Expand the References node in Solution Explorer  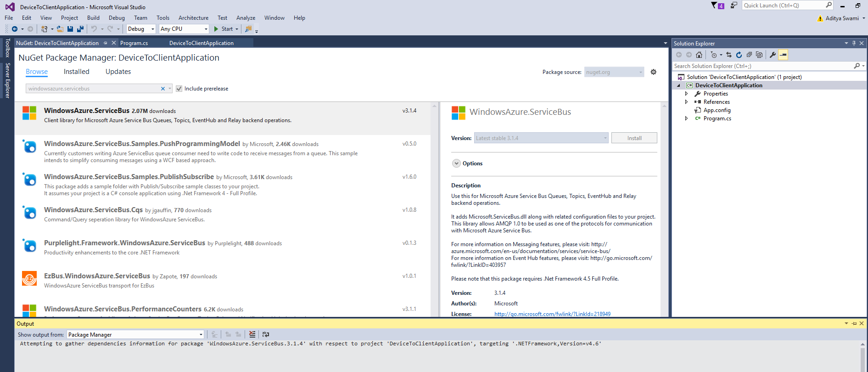pos(686,102)
